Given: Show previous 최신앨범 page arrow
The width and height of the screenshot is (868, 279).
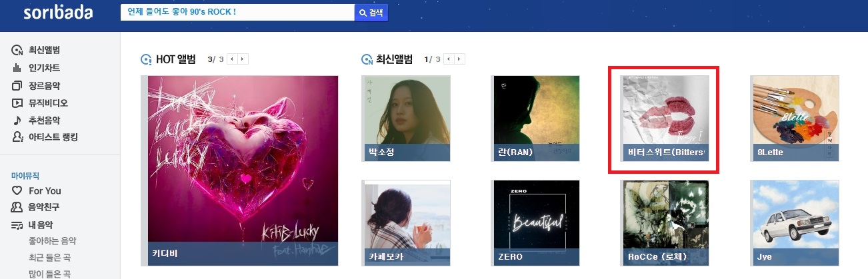Looking at the screenshot, I should click(x=450, y=59).
